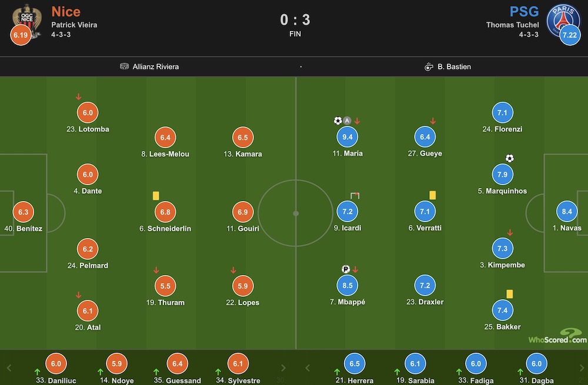The height and width of the screenshot is (385, 588).
Task: Show next Nice substitutes with right chevron
Action: (x=283, y=368)
